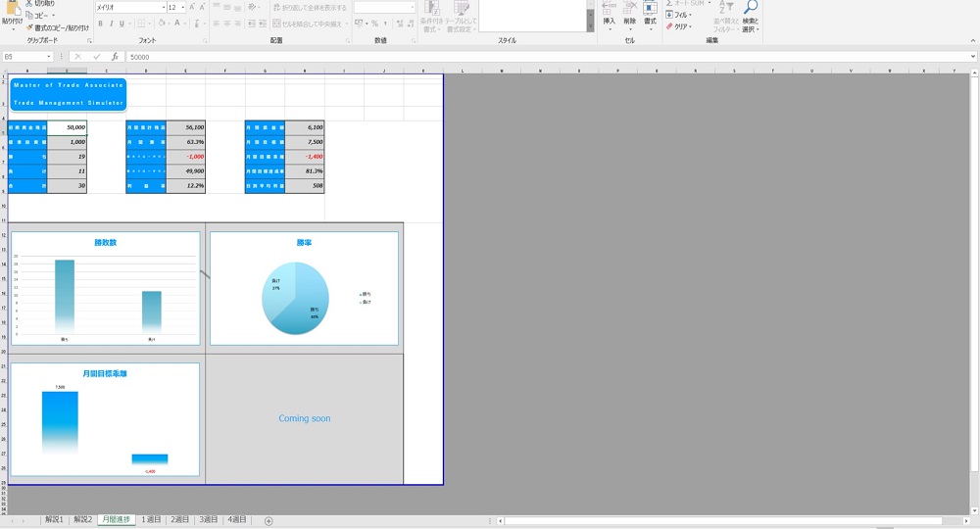
Task: Click the formula bar Enter checkmark
Action: pos(96,57)
